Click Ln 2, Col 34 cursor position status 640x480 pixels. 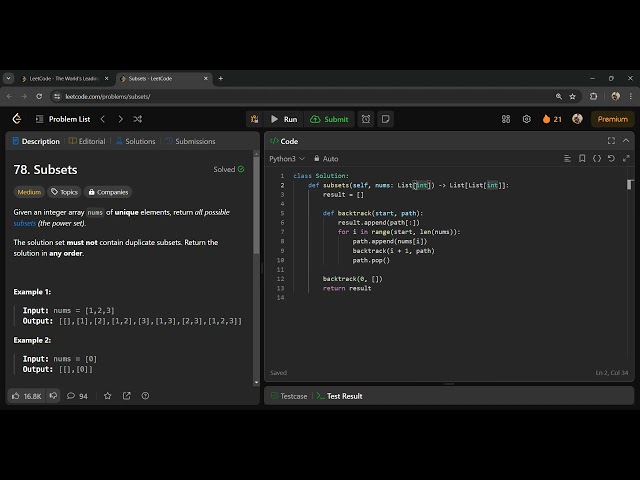(611, 373)
